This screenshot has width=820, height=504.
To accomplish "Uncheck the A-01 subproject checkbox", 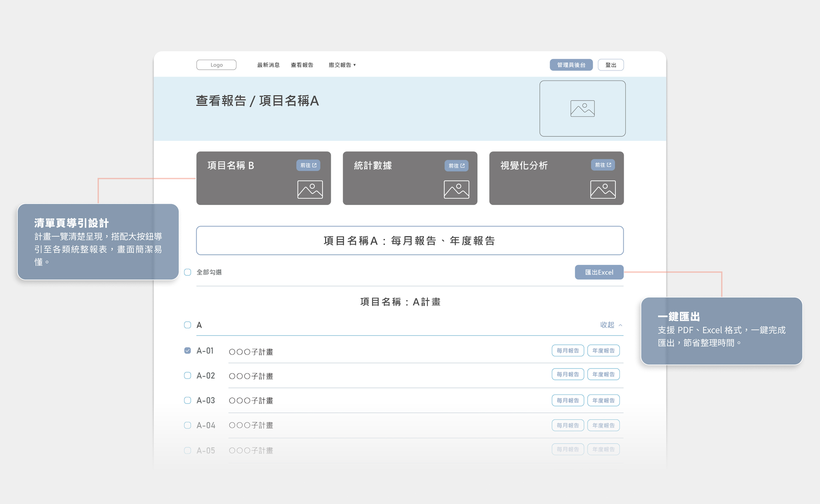I will (x=187, y=351).
